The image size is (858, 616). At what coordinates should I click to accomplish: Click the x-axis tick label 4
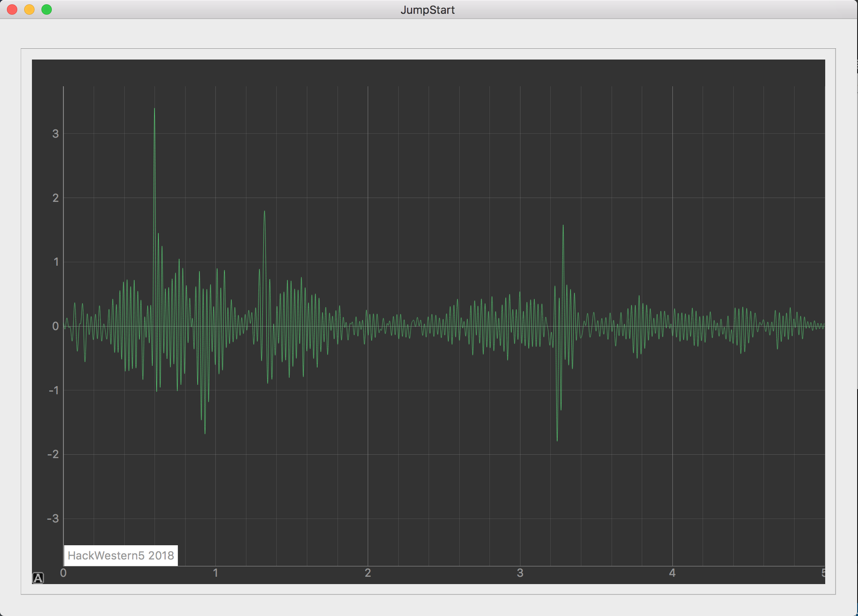[x=672, y=573]
